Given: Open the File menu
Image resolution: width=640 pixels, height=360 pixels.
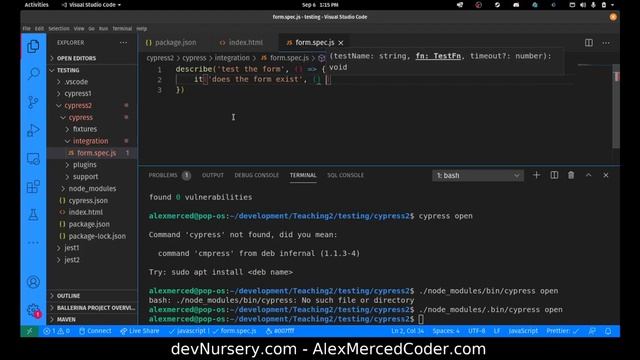Looking at the screenshot, I should click(x=27, y=29).
